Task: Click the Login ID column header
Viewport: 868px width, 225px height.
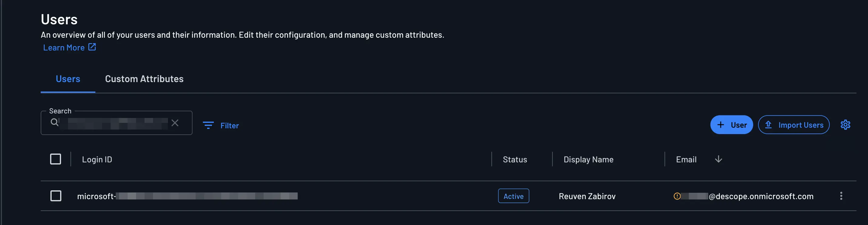Action: [97, 159]
